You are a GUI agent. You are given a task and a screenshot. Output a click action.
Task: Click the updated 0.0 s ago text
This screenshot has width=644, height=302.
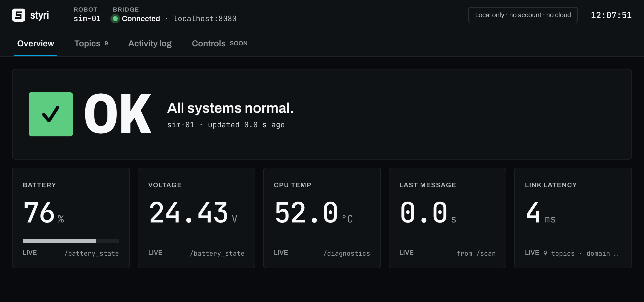(246, 125)
